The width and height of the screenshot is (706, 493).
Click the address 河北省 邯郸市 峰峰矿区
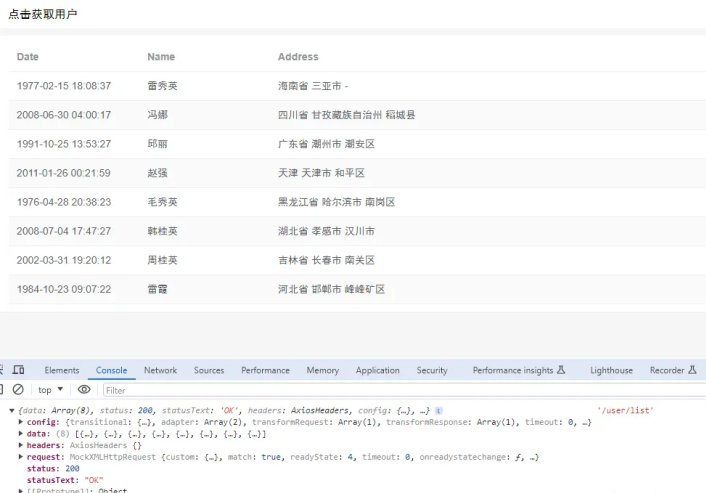331,289
